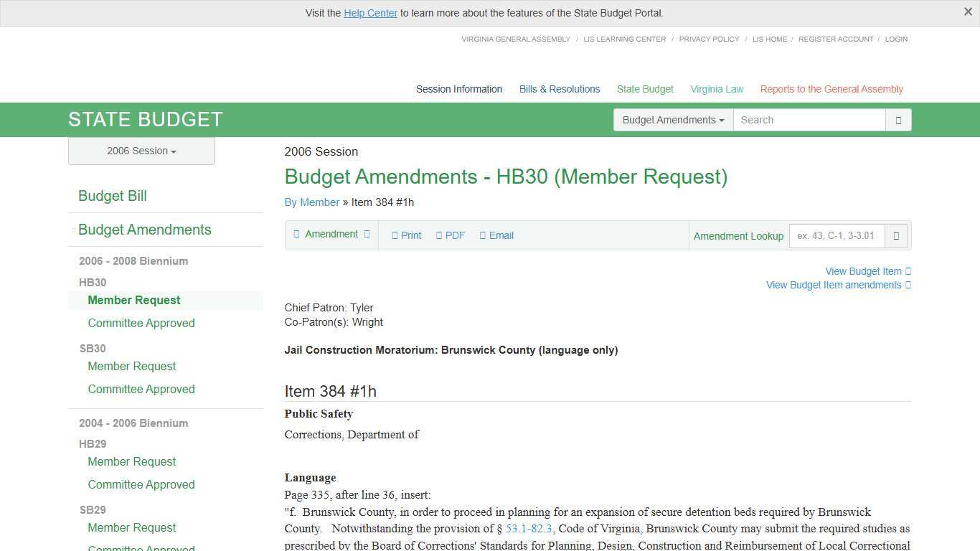Image resolution: width=980 pixels, height=551 pixels.
Task: Click inside the Amendment Lookup input field
Action: point(836,235)
